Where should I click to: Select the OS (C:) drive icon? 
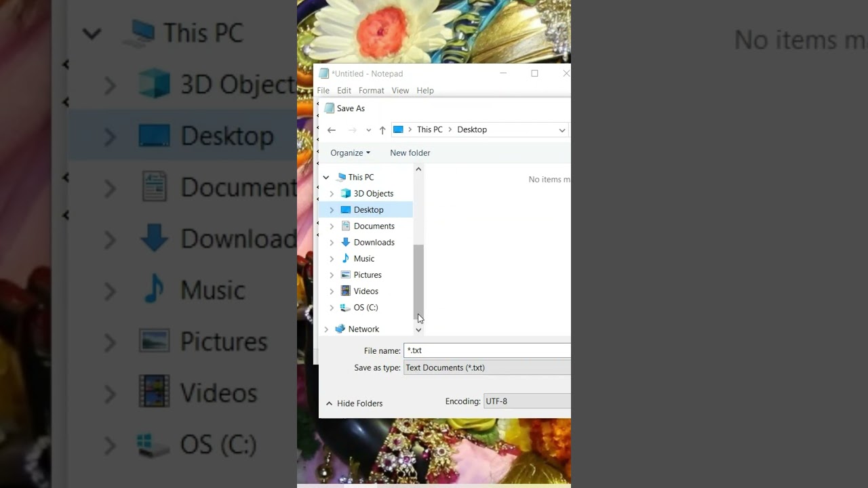coord(346,308)
